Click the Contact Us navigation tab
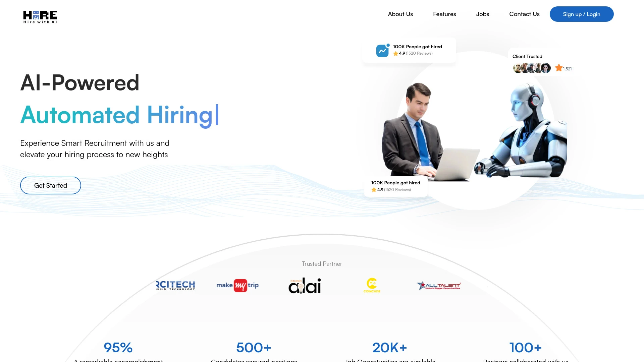644x362 pixels. point(524,14)
